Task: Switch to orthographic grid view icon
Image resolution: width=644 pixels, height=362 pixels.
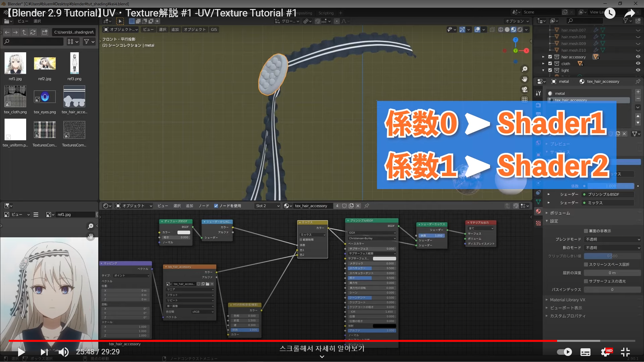Action: coord(525,100)
